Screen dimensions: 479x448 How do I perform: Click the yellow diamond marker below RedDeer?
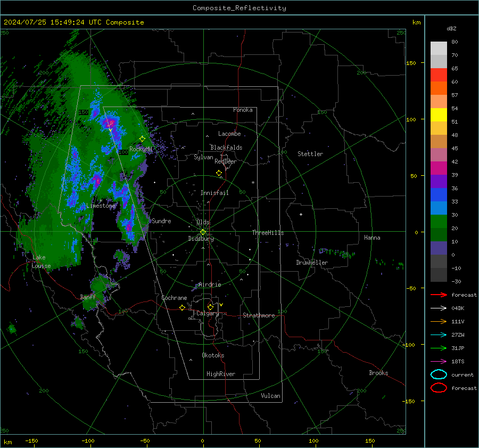click(219, 173)
